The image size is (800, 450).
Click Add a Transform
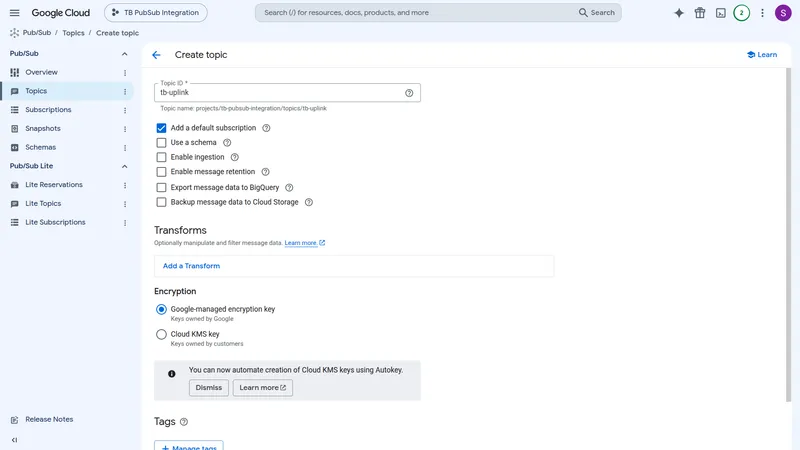click(191, 266)
